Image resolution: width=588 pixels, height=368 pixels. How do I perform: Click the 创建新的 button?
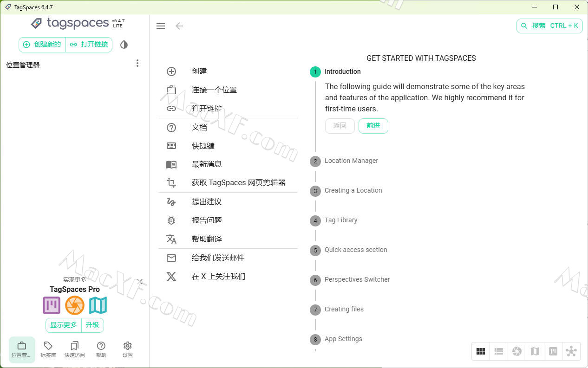[42, 45]
